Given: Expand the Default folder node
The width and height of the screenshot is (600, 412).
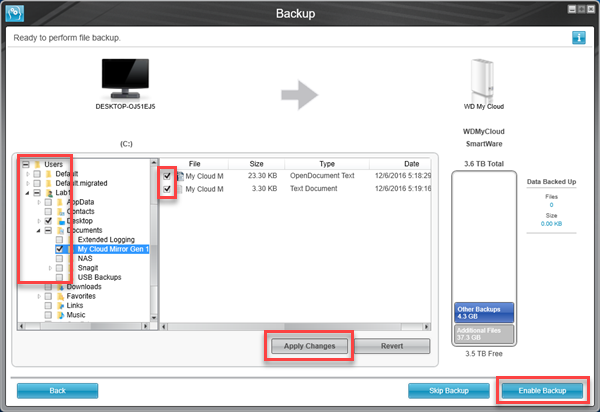Looking at the screenshot, I should coord(28,174).
